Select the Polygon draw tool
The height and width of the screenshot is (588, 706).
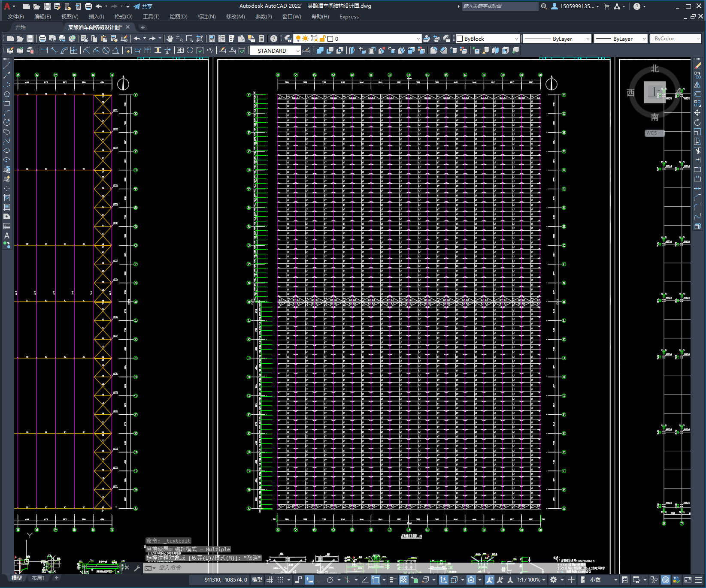[x=7, y=94]
